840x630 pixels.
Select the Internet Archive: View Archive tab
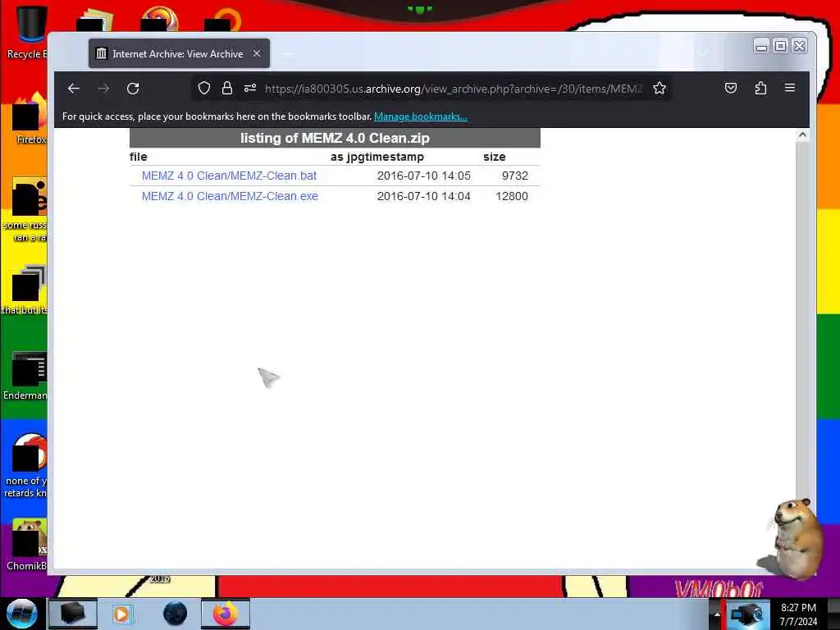(x=179, y=53)
